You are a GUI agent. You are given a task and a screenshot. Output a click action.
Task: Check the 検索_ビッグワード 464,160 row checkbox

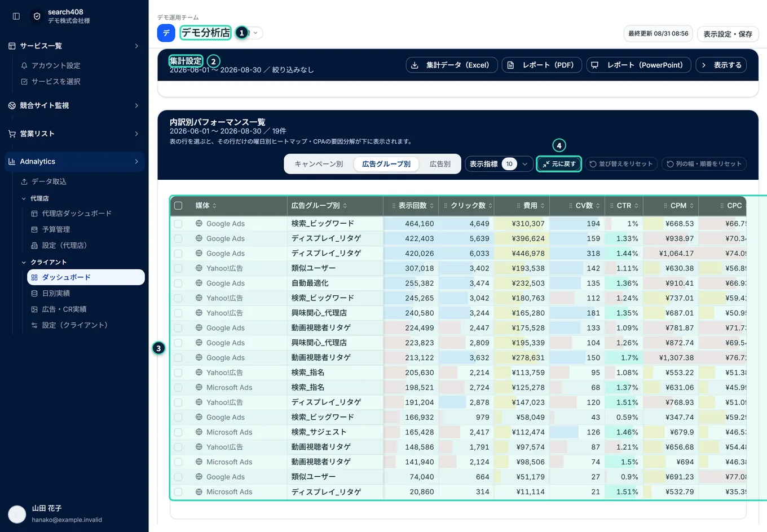point(178,224)
